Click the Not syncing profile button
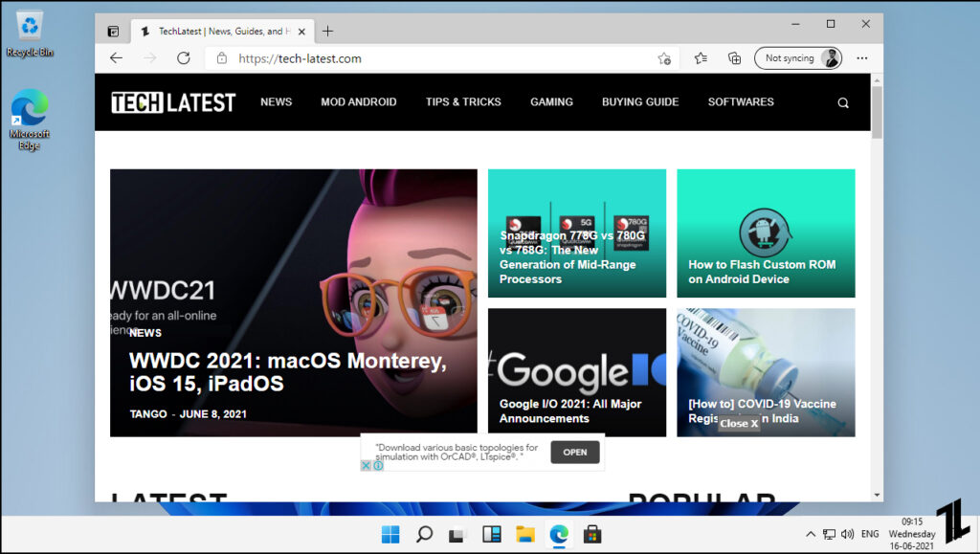The image size is (980, 554). pos(798,58)
